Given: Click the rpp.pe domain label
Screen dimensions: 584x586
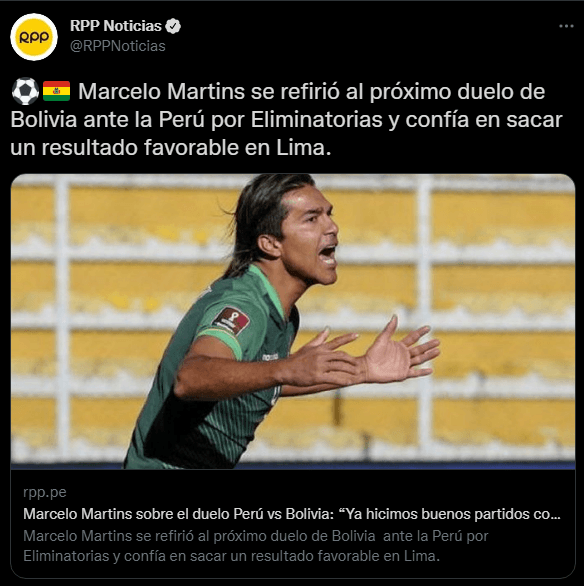Looking at the screenshot, I should pos(45,492).
